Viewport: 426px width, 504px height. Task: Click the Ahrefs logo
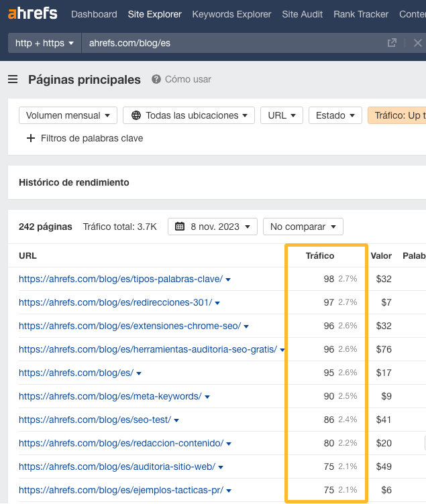coord(32,14)
